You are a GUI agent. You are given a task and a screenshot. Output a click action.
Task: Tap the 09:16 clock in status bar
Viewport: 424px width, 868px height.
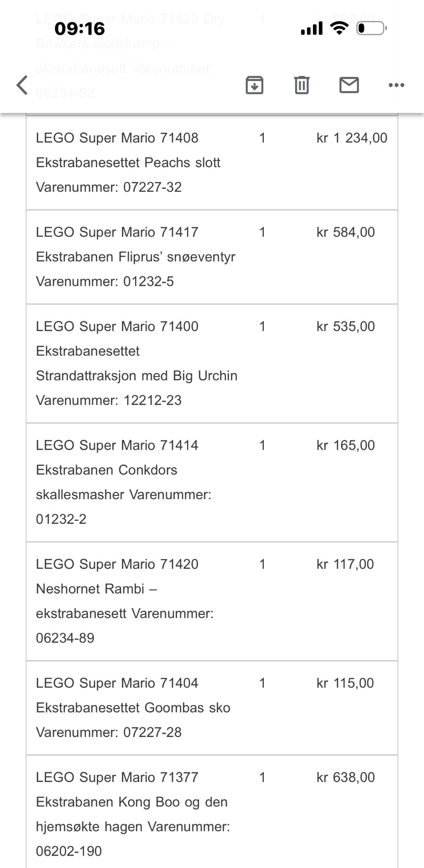(x=80, y=29)
